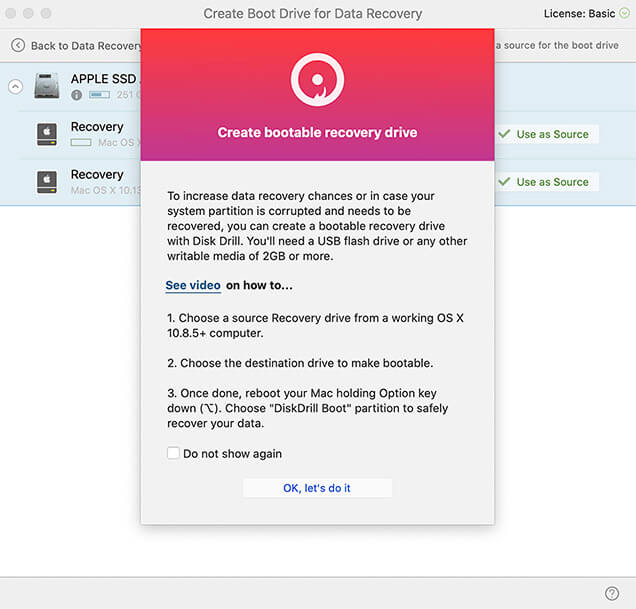Check 'Do not show again' checkbox
Viewport: 636px width, 609px height.
pos(173,453)
